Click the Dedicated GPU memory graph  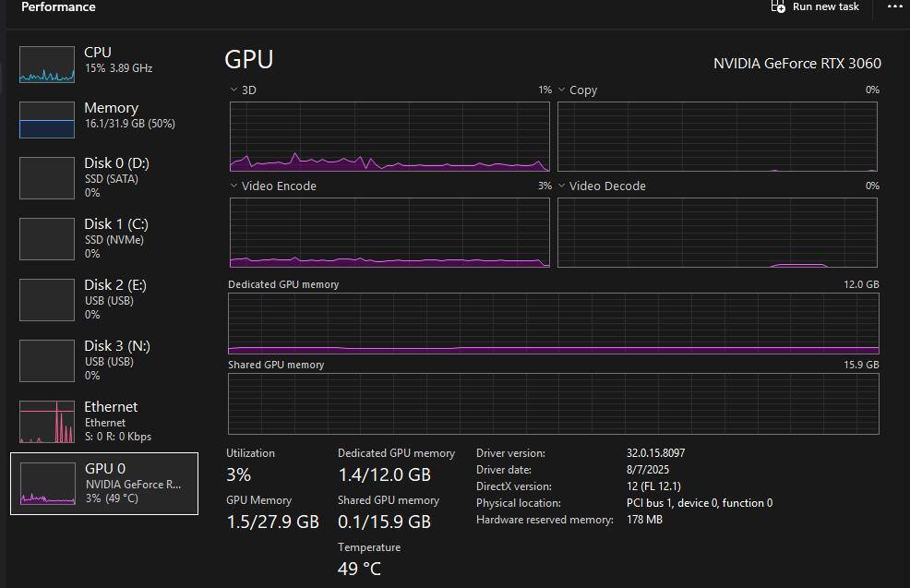tap(553, 323)
